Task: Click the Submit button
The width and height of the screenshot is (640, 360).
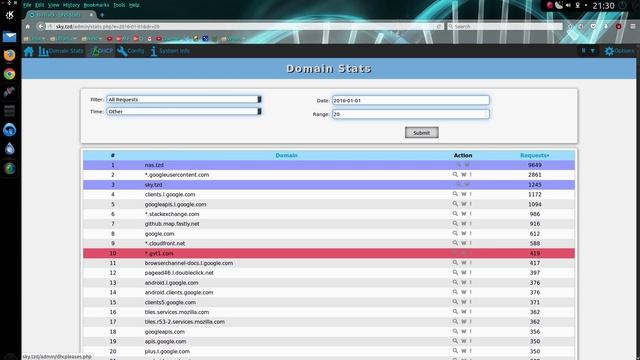Action: click(x=422, y=132)
